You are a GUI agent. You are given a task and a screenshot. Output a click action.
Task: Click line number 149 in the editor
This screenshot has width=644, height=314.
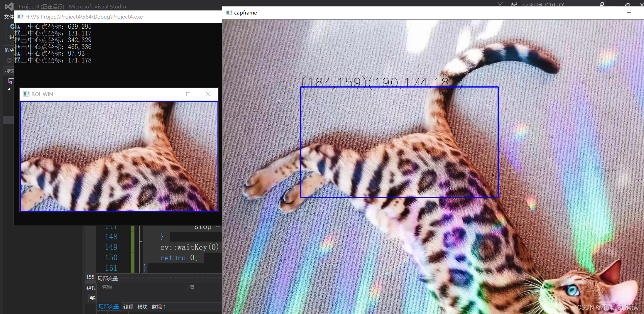pos(111,247)
